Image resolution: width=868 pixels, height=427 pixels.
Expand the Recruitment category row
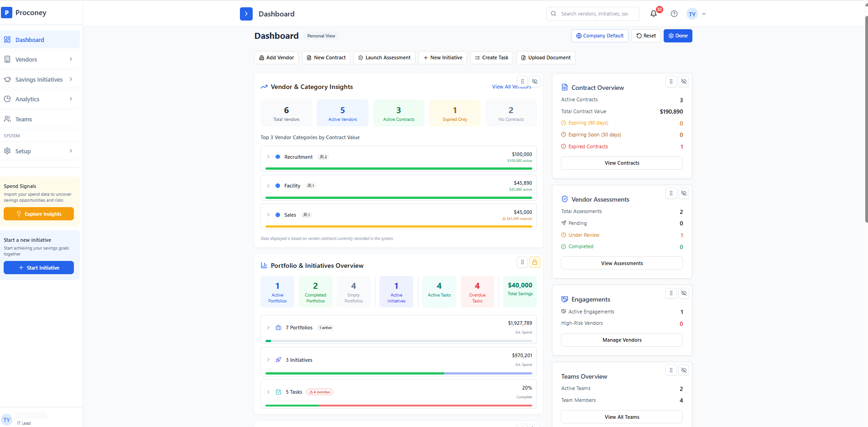[x=268, y=157]
